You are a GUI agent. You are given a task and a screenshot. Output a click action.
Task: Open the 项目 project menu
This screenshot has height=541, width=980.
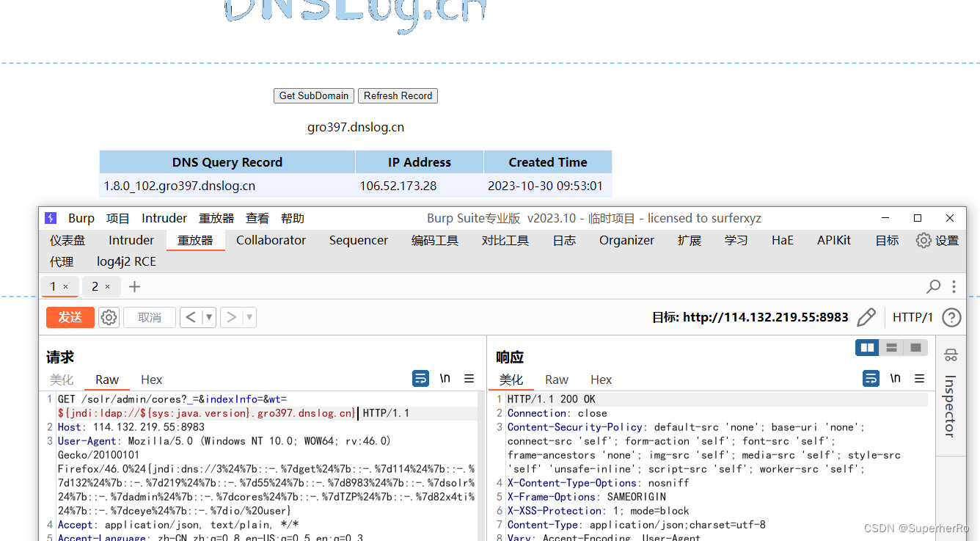click(x=118, y=218)
